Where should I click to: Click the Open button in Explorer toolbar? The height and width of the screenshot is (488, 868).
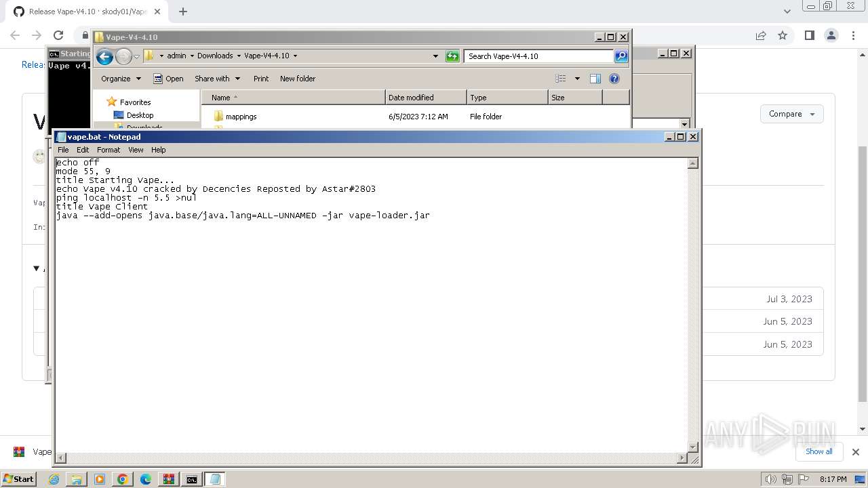tap(168, 79)
